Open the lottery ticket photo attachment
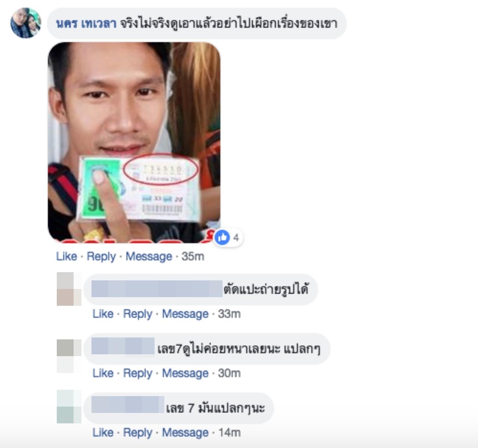The height and width of the screenshot is (448, 478). coord(134,143)
